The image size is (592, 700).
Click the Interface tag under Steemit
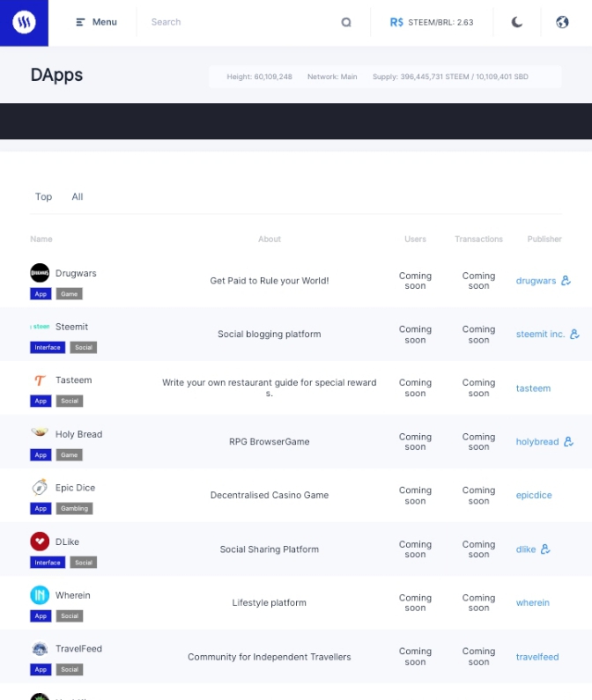[48, 347]
